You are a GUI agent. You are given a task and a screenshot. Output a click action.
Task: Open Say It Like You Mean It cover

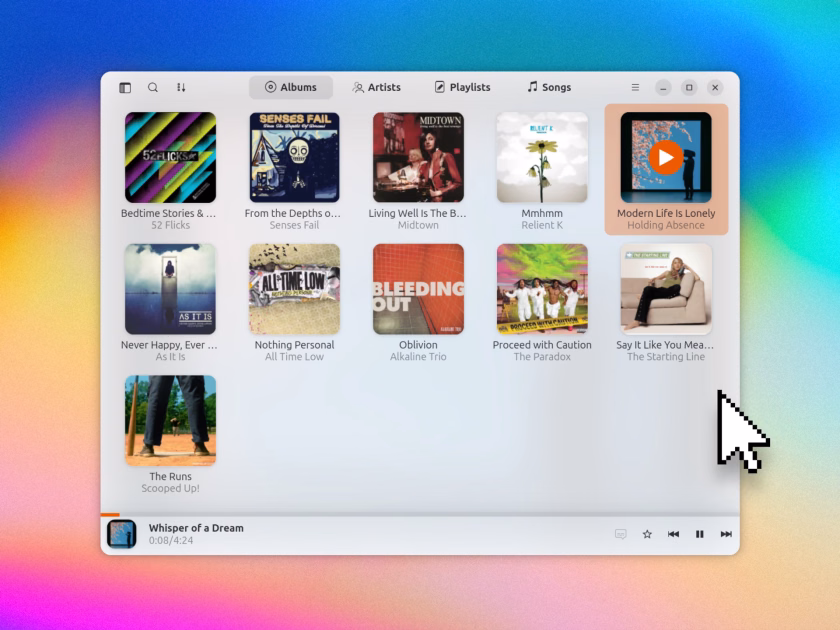coord(666,289)
